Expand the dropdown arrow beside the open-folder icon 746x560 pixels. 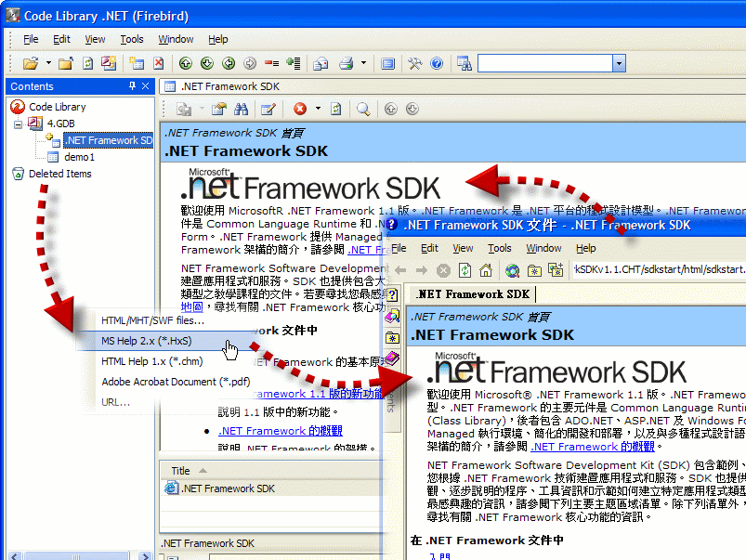[48, 63]
